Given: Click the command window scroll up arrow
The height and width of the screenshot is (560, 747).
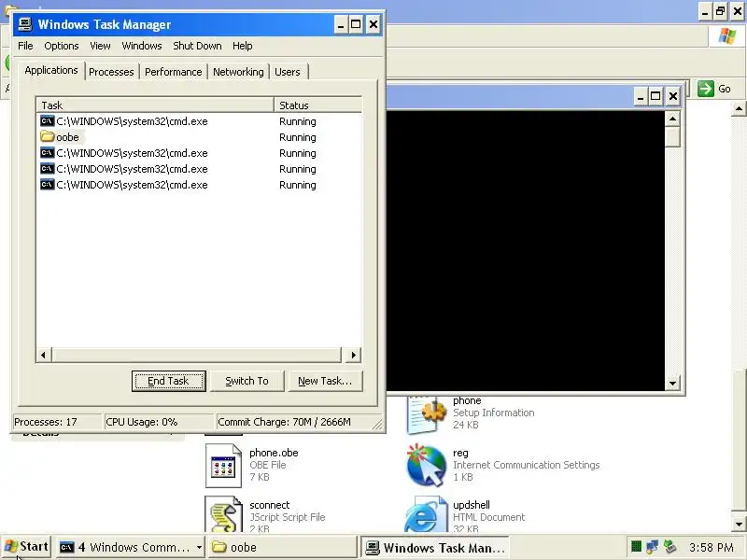Looking at the screenshot, I should (x=672, y=119).
